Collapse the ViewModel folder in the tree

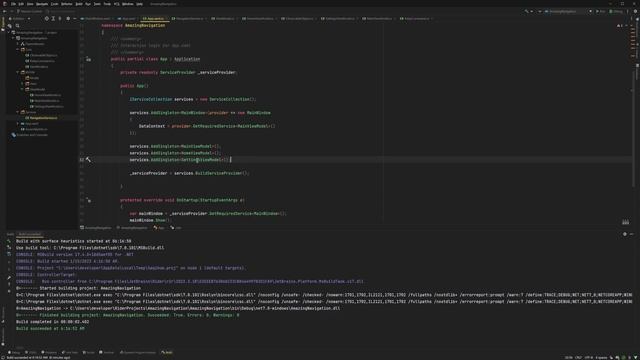pos(22,89)
